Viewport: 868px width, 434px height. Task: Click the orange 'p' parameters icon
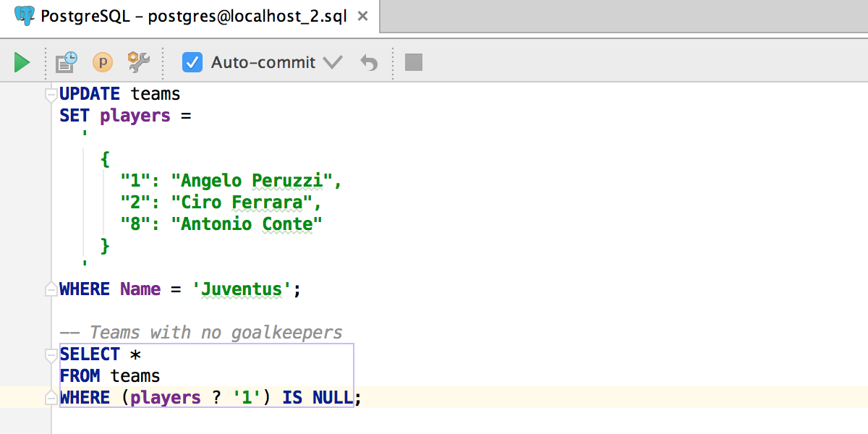103,62
